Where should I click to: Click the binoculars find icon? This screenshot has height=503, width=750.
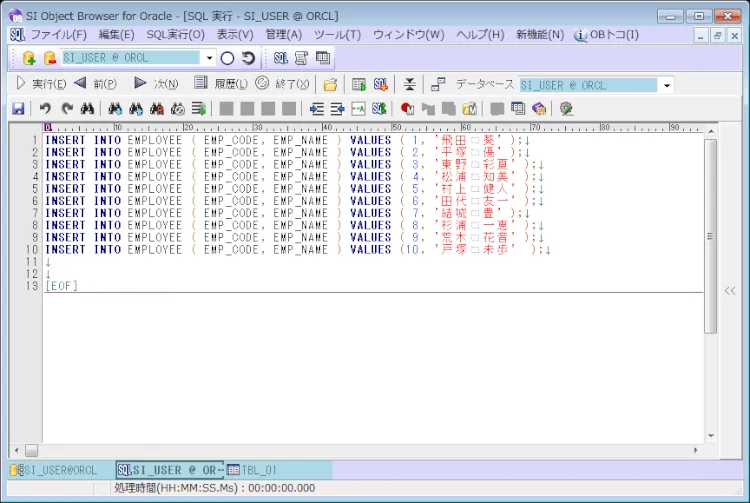tap(88, 109)
